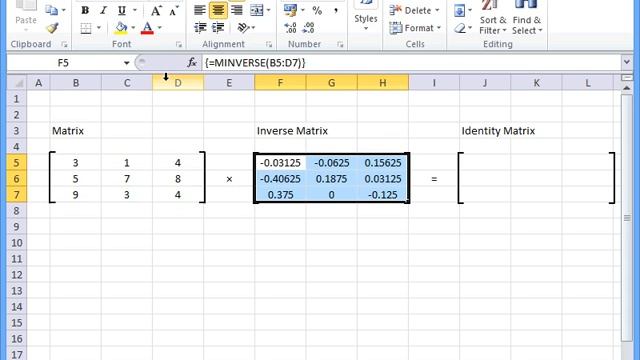This screenshot has height=360, width=640.
Task: Select column J header
Action: click(485, 83)
